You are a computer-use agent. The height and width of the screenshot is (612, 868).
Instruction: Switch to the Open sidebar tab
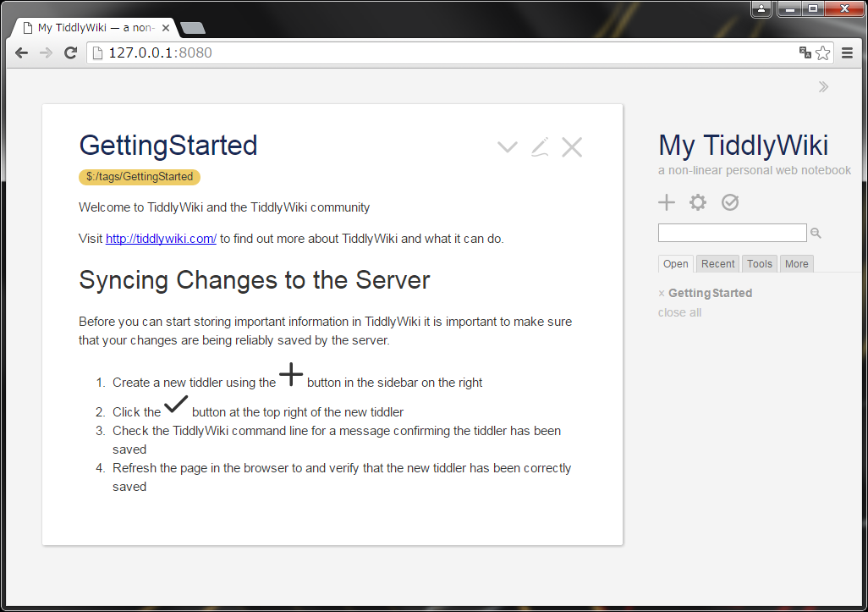(x=675, y=264)
